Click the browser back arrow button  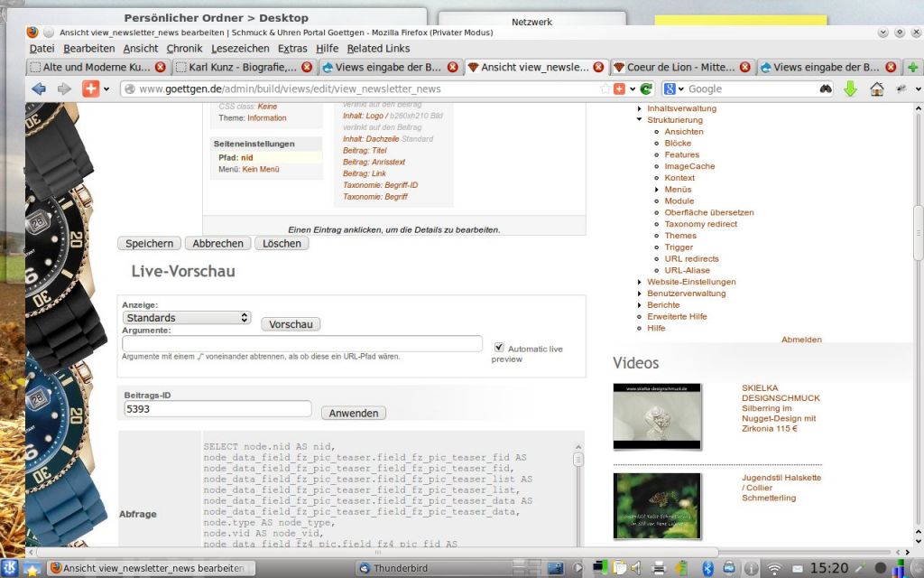click(38, 89)
